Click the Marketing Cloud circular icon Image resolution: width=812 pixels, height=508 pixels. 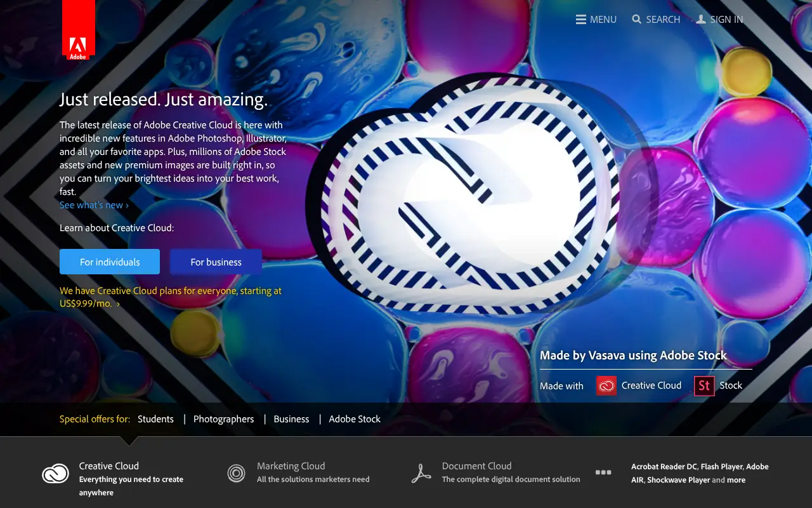[236, 473]
